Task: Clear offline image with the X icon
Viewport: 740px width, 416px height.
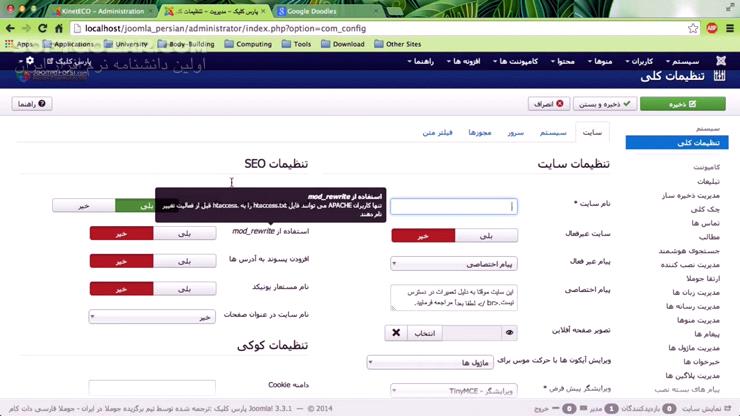Action: (x=396, y=333)
